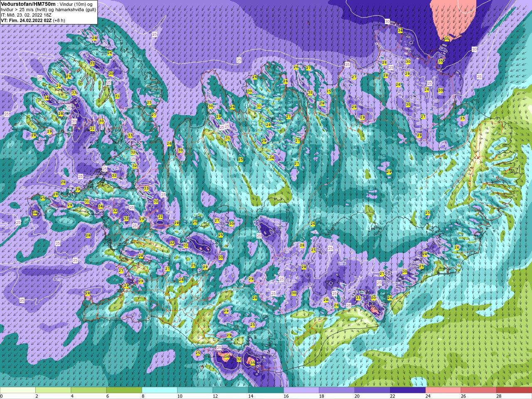Viewport: 532px width, 399px height.
Task: Click the salmon 26–28 m/s legend swatch
Action: [478, 390]
